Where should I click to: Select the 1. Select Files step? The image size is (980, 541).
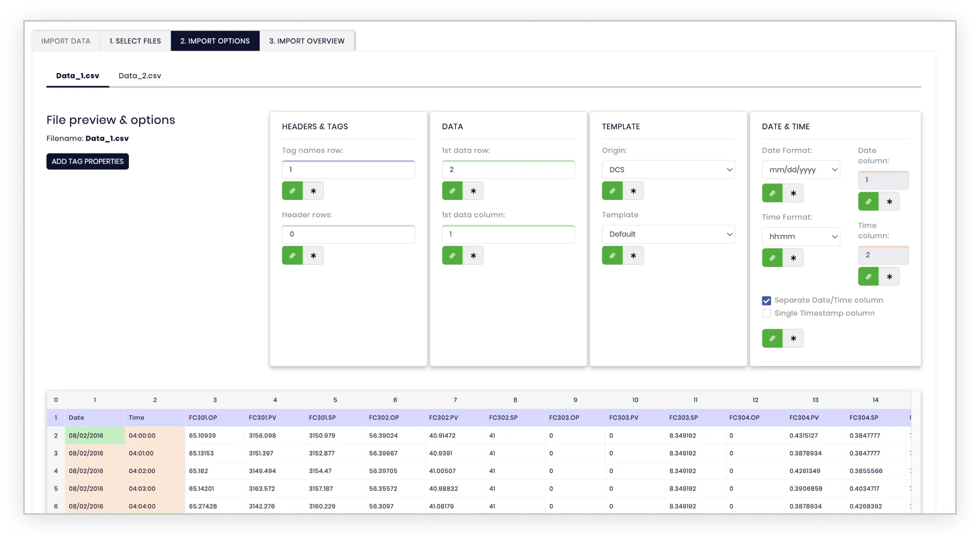pyautogui.click(x=135, y=41)
